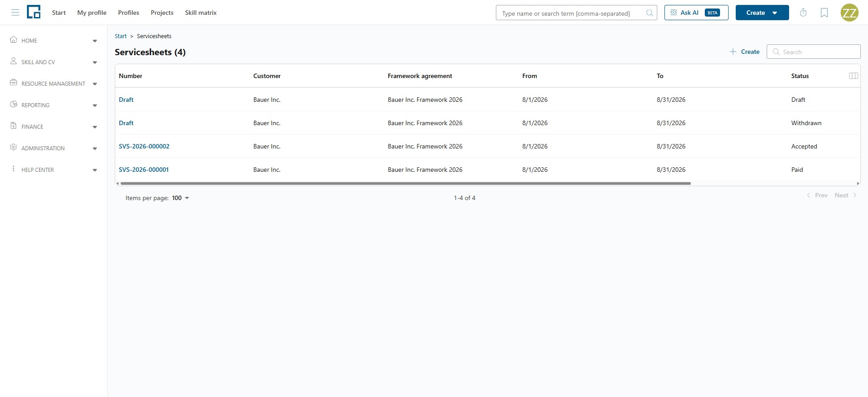Open the blue Create dropdown button
Screen dimensions: 868x397
click(x=762, y=13)
